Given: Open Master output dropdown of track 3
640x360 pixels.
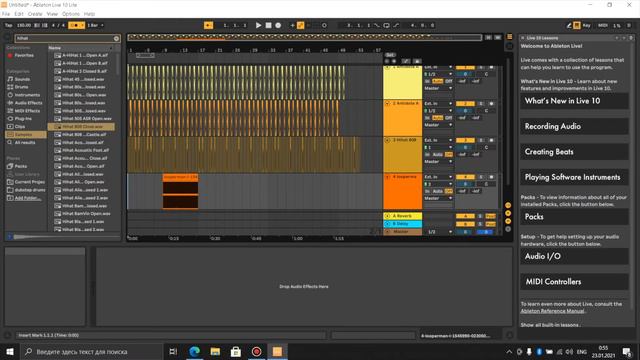Looking at the screenshot, I should tap(438, 162).
